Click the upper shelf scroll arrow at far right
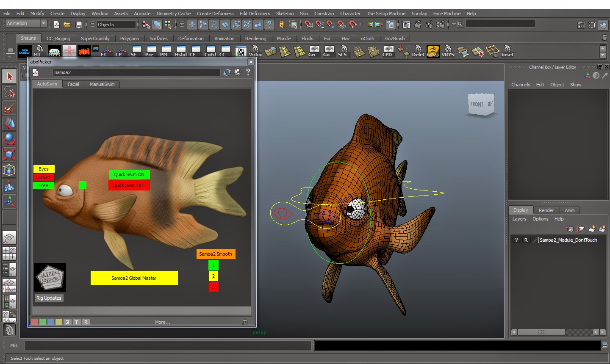Image resolution: width=610 pixels, height=364 pixels. [603, 49]
